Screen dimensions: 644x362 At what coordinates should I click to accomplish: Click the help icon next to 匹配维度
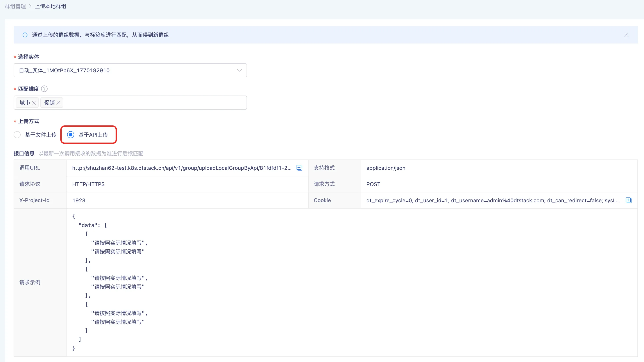click(44, 89)
